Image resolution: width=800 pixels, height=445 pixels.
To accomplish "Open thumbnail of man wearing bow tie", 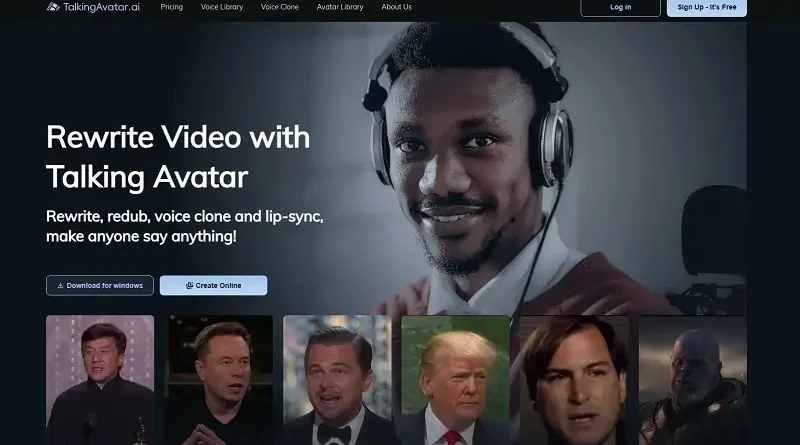I will pos(337,380).
